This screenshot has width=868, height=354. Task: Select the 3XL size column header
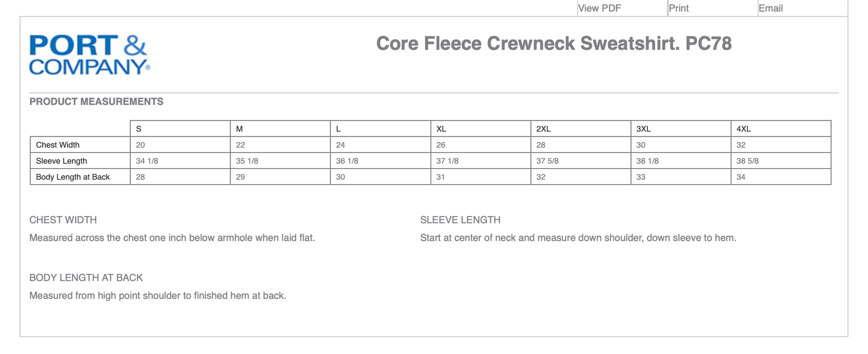pyautogui.click(x=643, y=129)
